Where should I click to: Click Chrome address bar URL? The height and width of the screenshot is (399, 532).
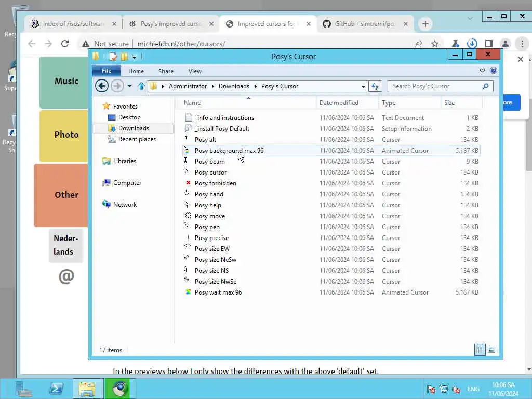click(181, 44)
